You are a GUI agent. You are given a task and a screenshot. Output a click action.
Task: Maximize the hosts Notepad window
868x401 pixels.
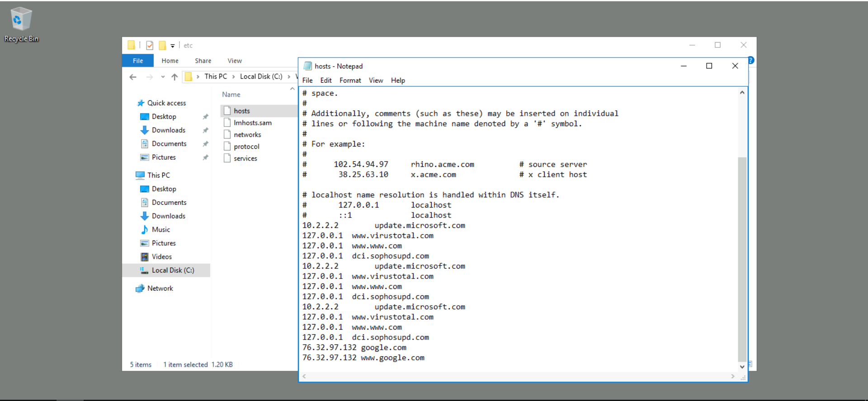point(709,66)
